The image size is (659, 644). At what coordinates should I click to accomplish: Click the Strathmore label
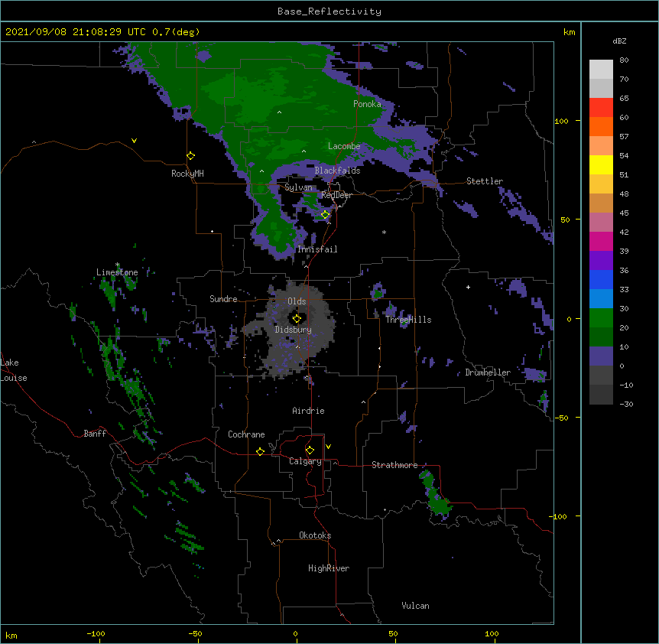tap(394, 465)
